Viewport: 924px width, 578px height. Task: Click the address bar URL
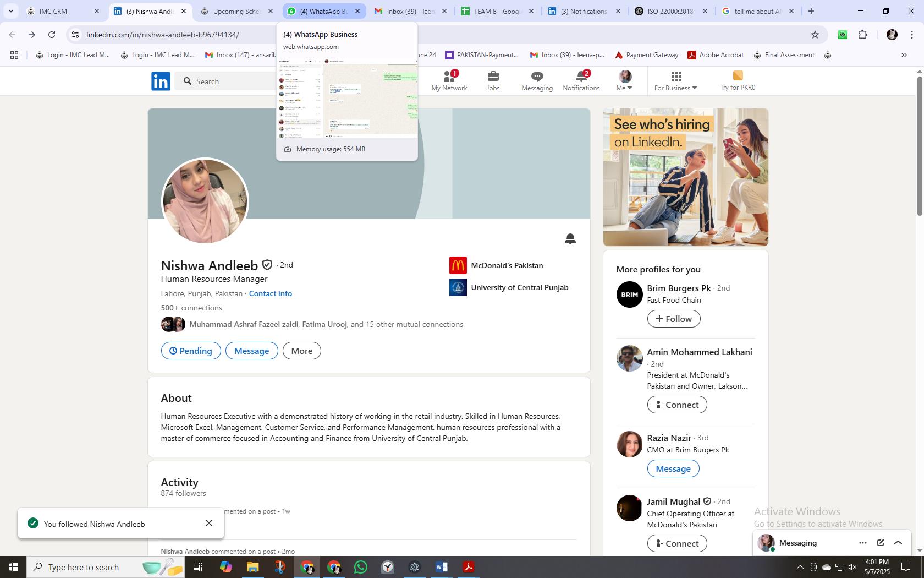click(x=163, y=35)
